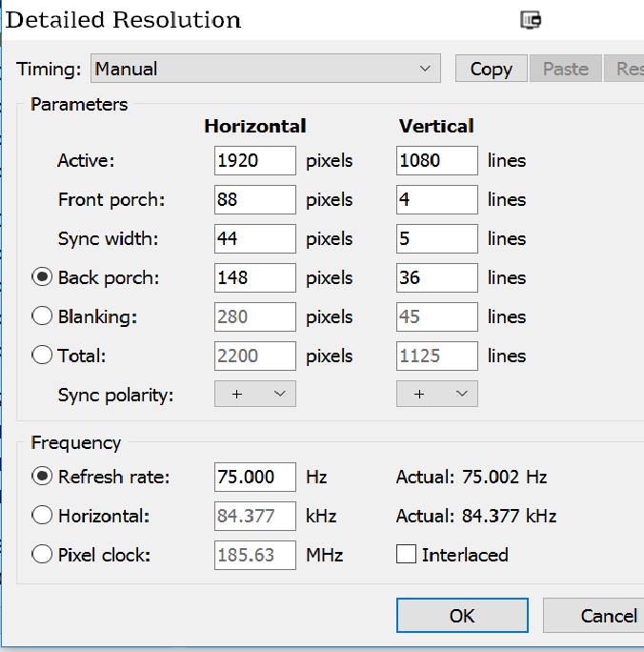Click the Refresh rate input field

tap(254, 477)
